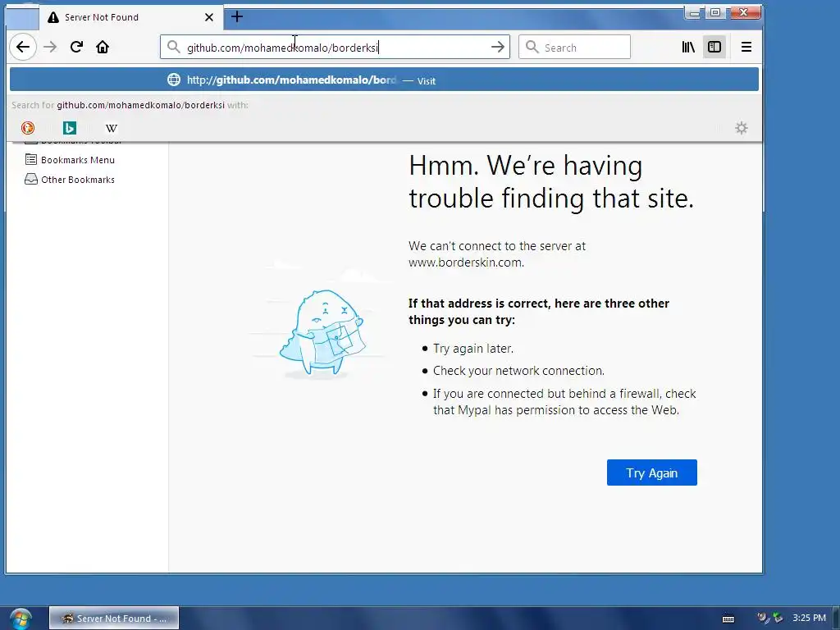Click Server Not Found taskbar item

[113, 619]
